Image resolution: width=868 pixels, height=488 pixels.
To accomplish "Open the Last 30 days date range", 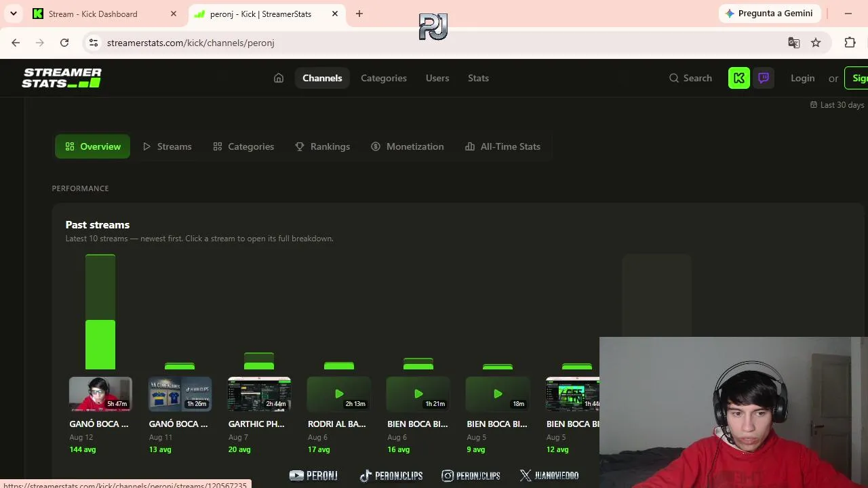I will click(x=837, y=105).
